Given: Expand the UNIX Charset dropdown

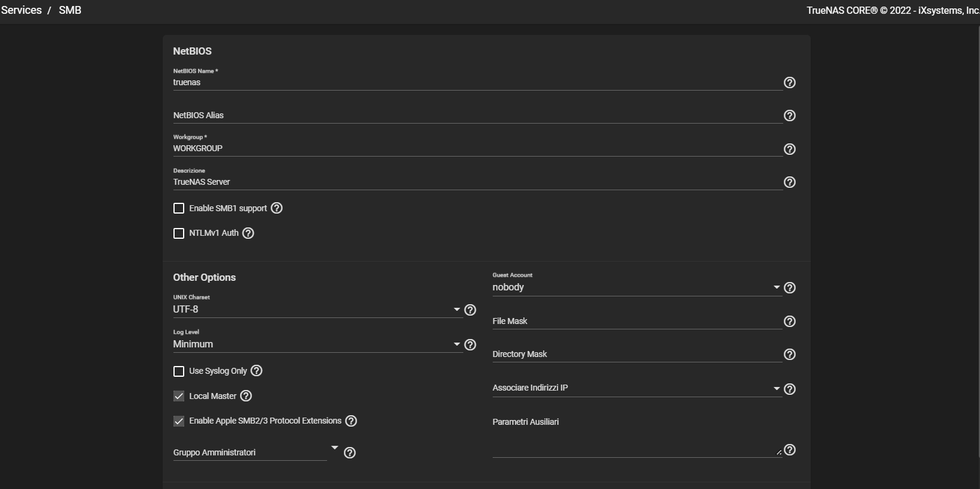Looking at the screenshot, I should [x=317, y=310].
